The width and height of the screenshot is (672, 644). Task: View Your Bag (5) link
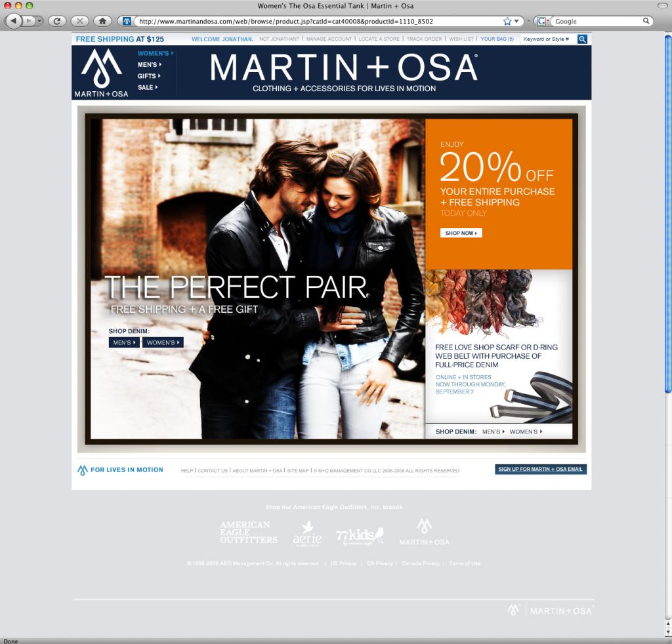[x=497, y=39]
